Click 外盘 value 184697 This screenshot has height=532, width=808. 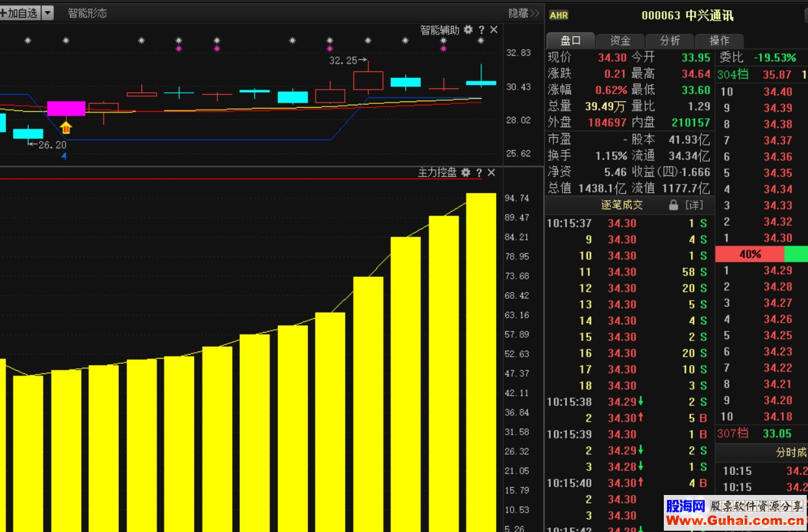607,122
